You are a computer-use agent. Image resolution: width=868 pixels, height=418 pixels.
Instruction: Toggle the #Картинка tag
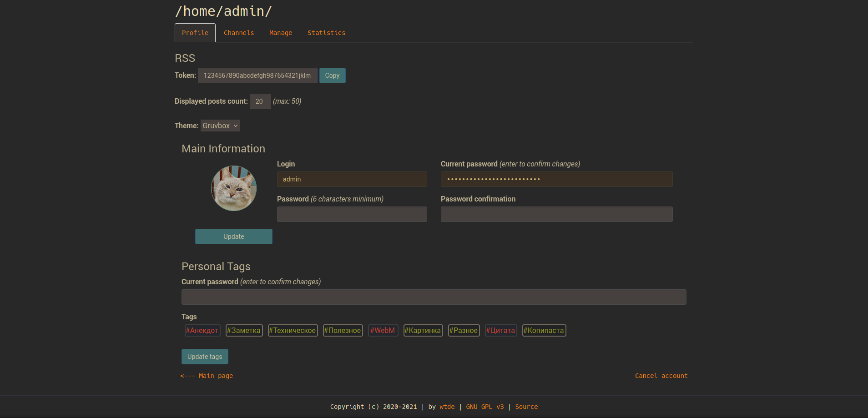coord(423,330)
